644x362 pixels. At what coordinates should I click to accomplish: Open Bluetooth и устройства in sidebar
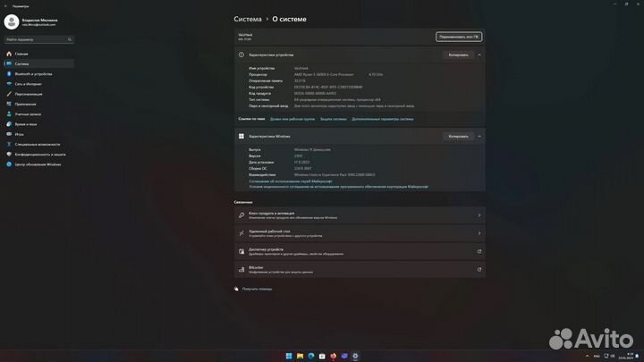point(27,73)
